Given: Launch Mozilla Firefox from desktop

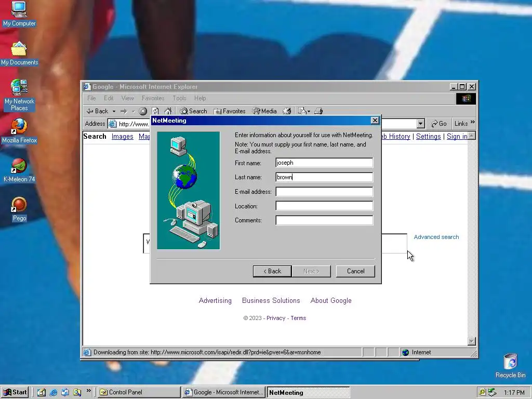Looking at the screenshot, I should pyautogui.click(x=19, y=131).
